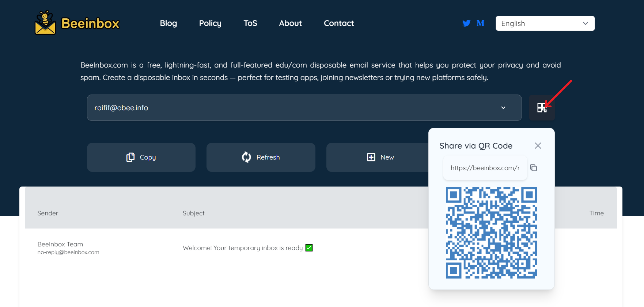Navigate to About
The width and height of the screenshot is (644, 307).
tap(290, 23)
